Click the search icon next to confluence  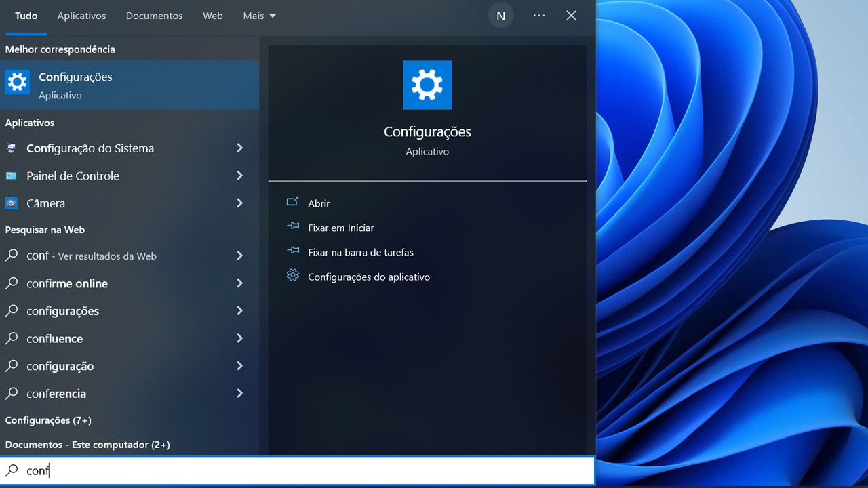[12, 338]
